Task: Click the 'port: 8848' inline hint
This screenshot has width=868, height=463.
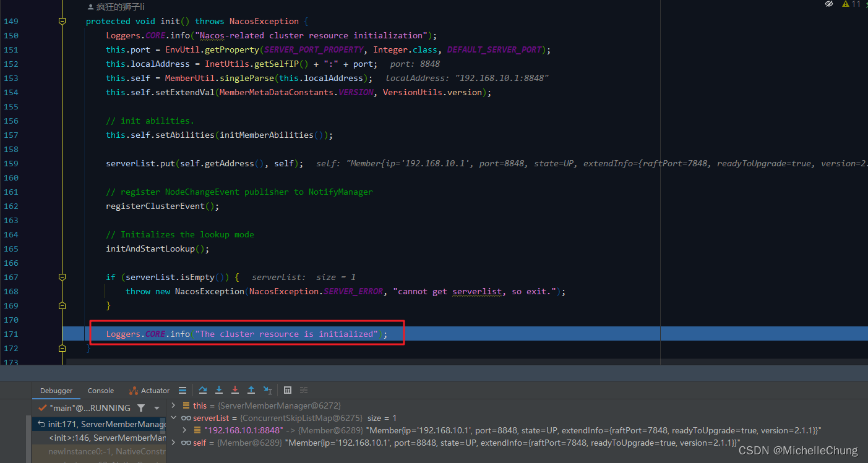Action: click(415, 64)
